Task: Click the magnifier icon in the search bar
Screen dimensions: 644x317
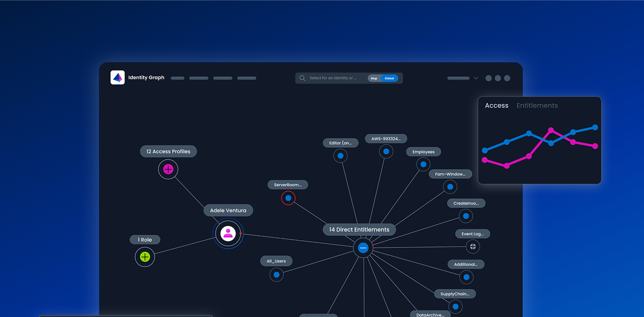Action: pyautogui.click(x=303, y=78)
